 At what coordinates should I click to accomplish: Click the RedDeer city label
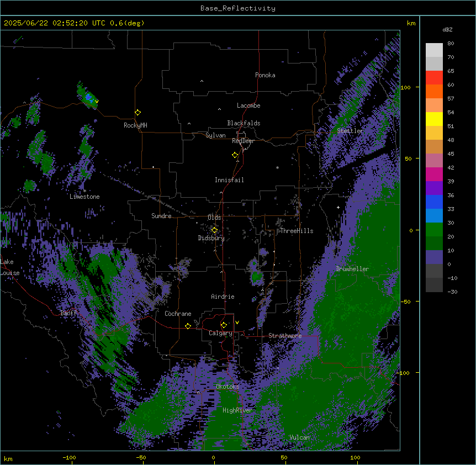pyautogui.click(x=243, y=141)
